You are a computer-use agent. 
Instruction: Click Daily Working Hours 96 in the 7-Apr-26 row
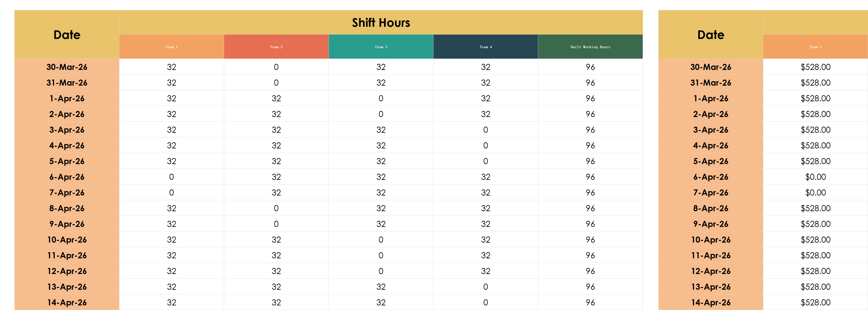[590, 192]
